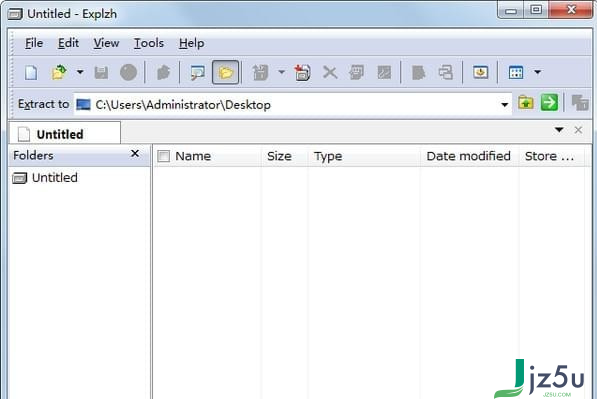Screen dimensions: 597x399
Task: Expand the view style dropdown arrow
Action: (537, 72)
